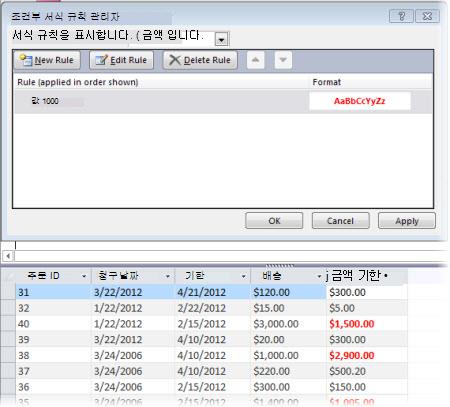Open the 청구날짜 column filter dropdown

[168, 276]
